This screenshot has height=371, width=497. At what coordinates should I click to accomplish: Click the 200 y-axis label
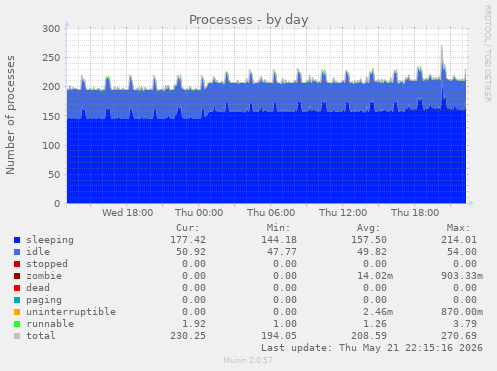(51, 87)
